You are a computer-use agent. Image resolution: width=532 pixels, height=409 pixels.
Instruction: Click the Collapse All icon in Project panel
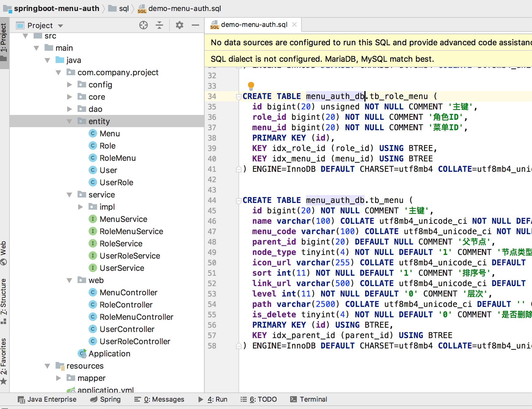[x=159, y=25]
